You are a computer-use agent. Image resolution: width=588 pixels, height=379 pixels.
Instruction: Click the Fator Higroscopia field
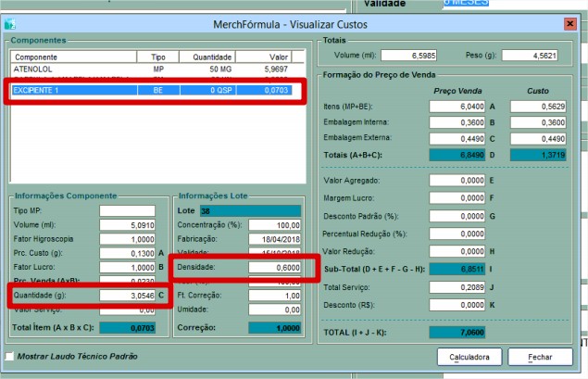128,238
